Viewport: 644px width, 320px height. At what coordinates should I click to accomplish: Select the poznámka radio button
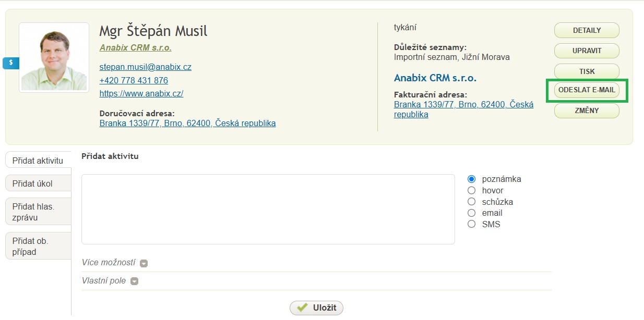pyautogui.click(x=472, y=179)
